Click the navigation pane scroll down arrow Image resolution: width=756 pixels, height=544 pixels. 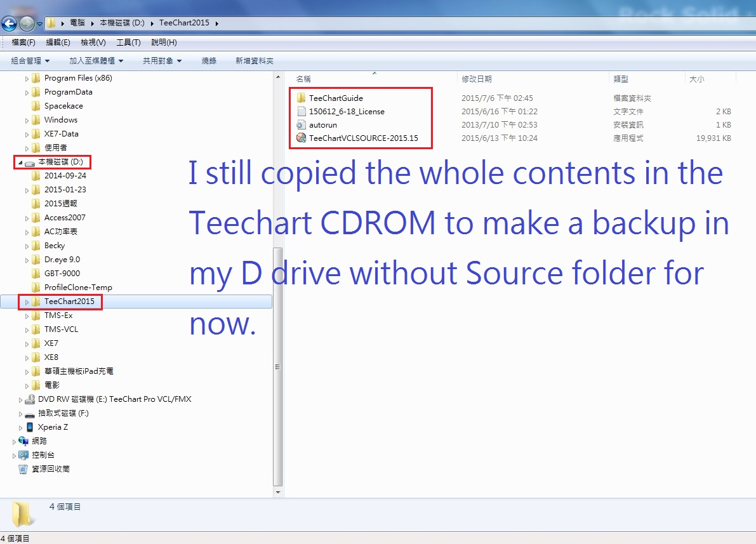[278, 493]
